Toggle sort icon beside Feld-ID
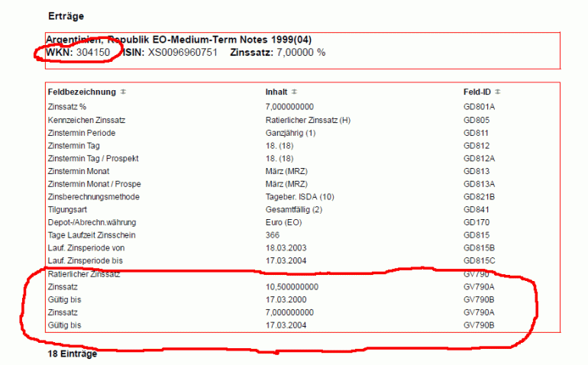The width and height of the screenshot is (588, 365). (x=498, y=92)
